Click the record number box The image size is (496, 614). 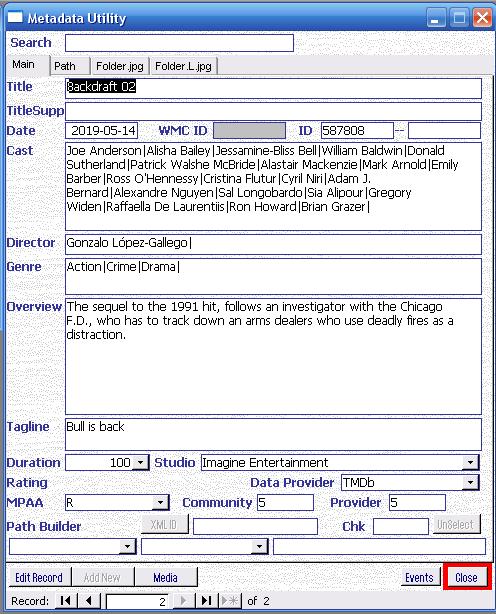(x=137, y=601)
